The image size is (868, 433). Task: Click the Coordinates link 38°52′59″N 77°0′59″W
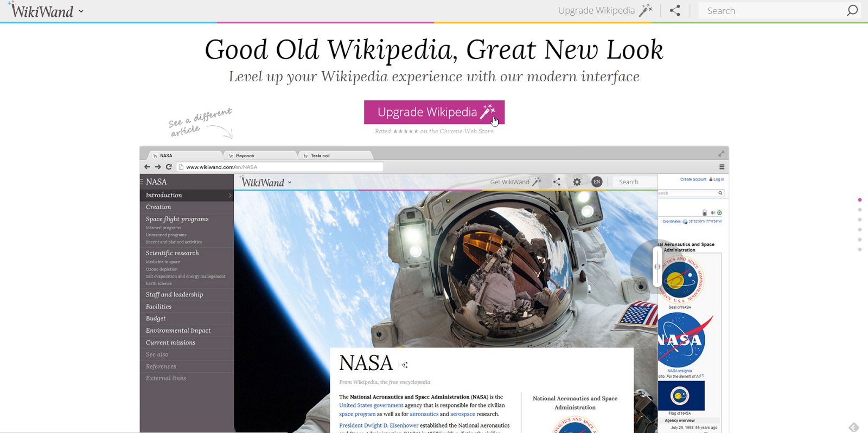705,222
